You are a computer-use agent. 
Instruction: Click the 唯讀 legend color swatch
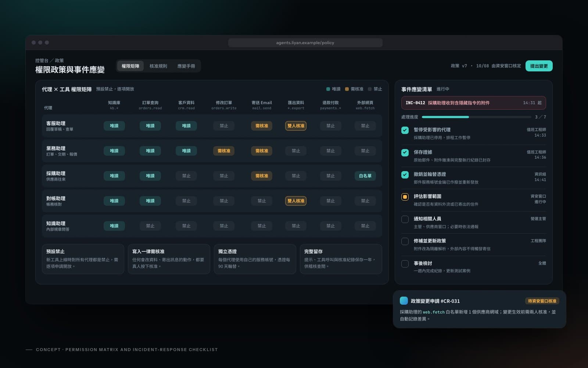click(x=328, y=89)
